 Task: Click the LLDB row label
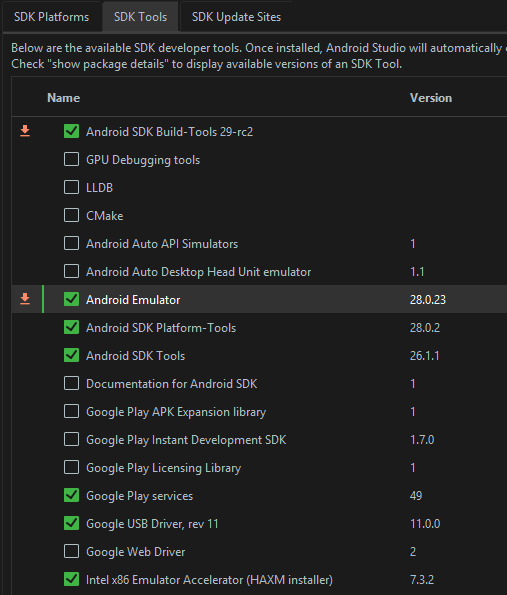click(x=99, y=187)
